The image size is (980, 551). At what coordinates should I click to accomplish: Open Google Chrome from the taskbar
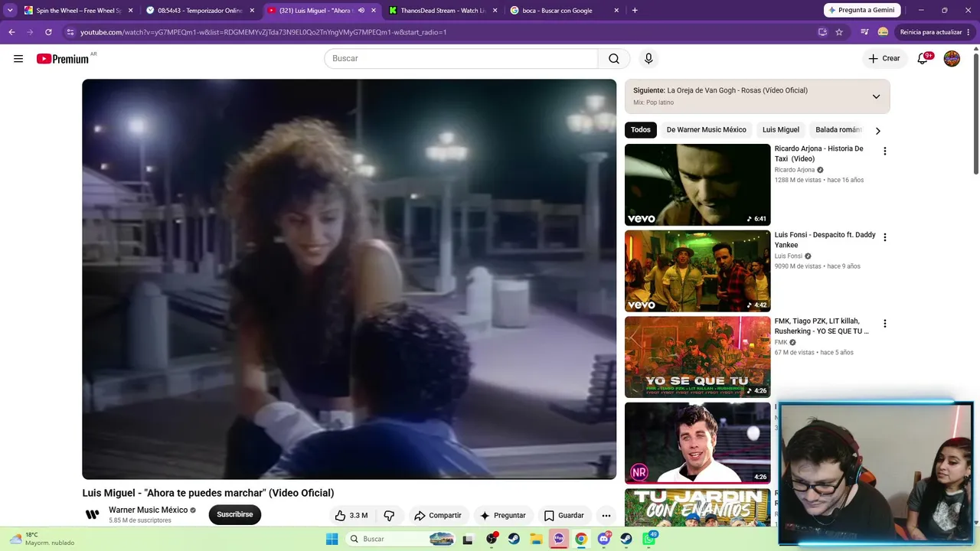(581, 539)
